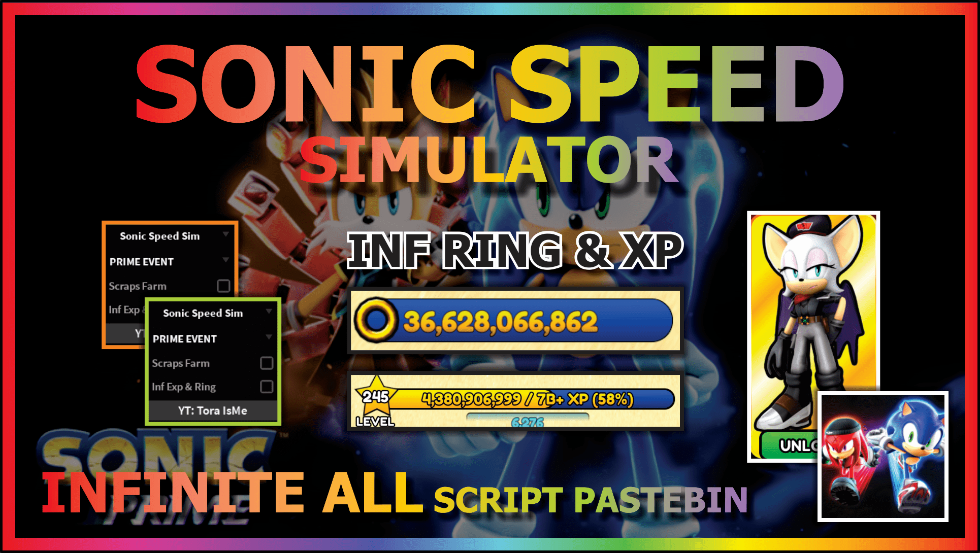Toggle the Scraps Farm checkbox
The image size is (980, 553).
pos(266,363)
